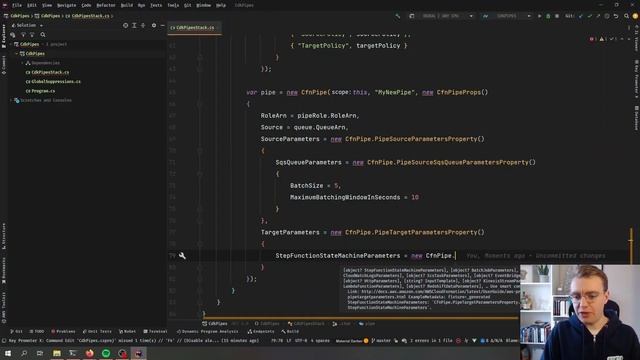Viewport: 640px width, 360px height.
Task: Open Windows Start menu
Action: (8, 353)
